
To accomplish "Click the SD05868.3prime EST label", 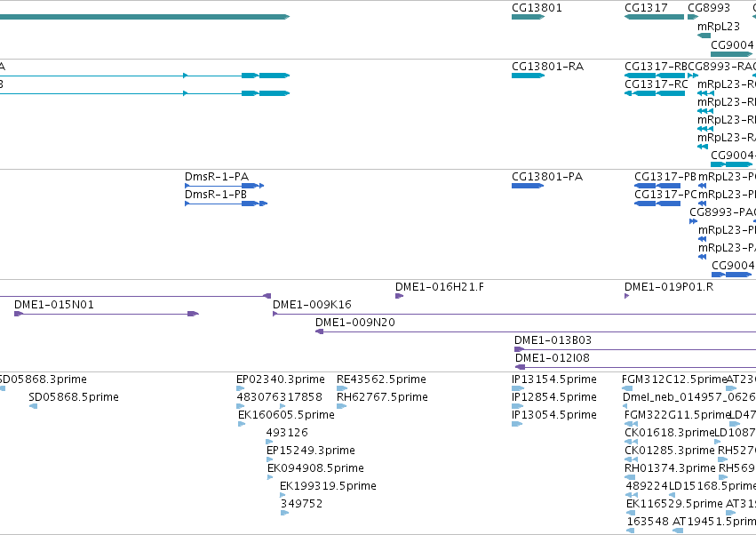I will click(x=44, y=379).
